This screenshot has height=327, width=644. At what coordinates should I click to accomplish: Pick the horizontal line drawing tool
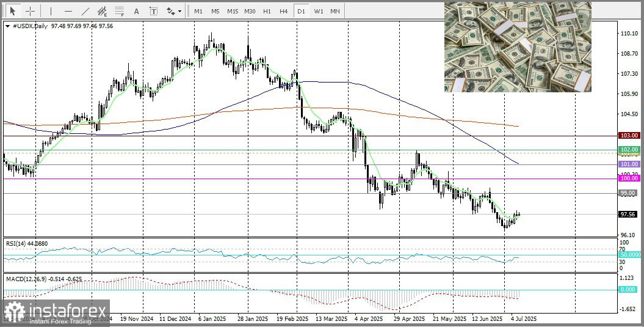tap(68, 11)
